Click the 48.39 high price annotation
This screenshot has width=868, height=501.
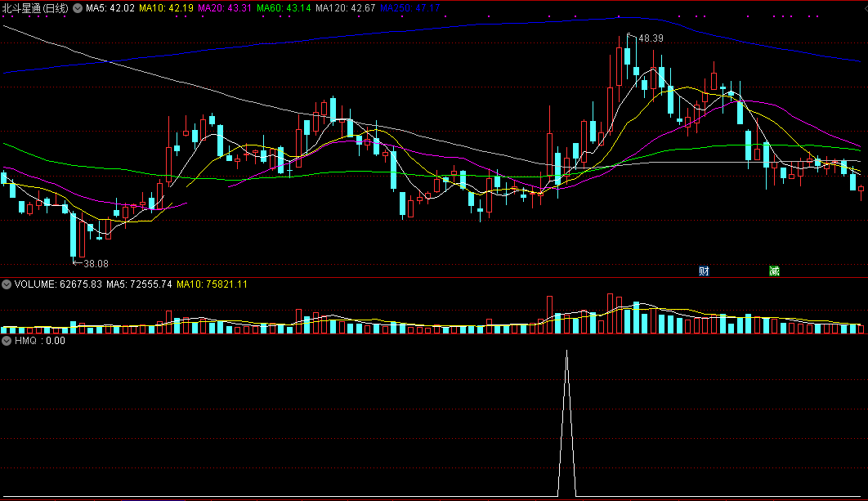coord(651,38)
